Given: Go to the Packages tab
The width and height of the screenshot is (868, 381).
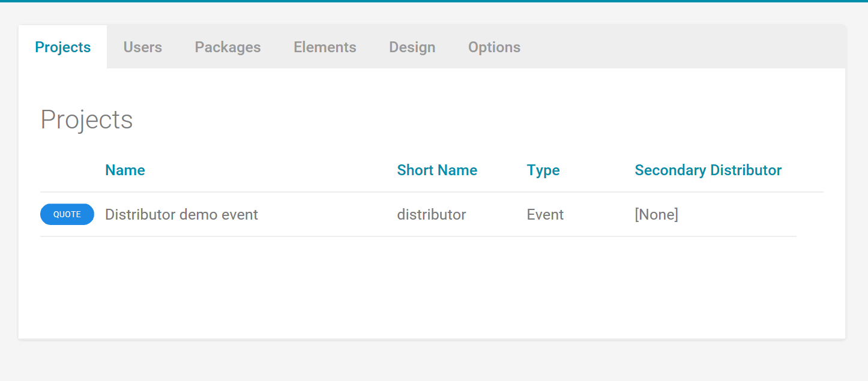Looking at the screenshot, I should [x=228, y=47].
